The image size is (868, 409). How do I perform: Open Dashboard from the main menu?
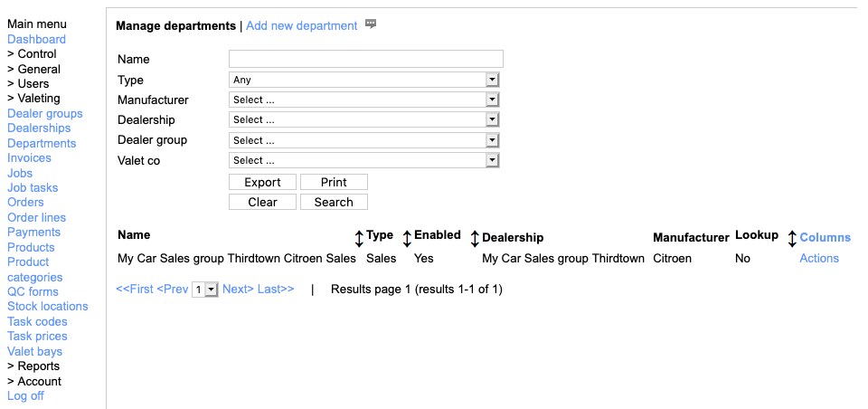(36, 40)
